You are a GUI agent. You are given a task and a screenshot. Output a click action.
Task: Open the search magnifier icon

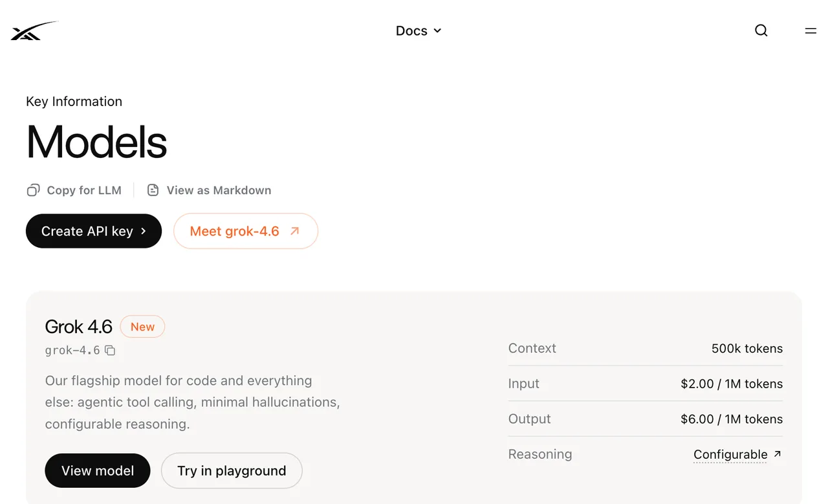[x=761, y=30]
